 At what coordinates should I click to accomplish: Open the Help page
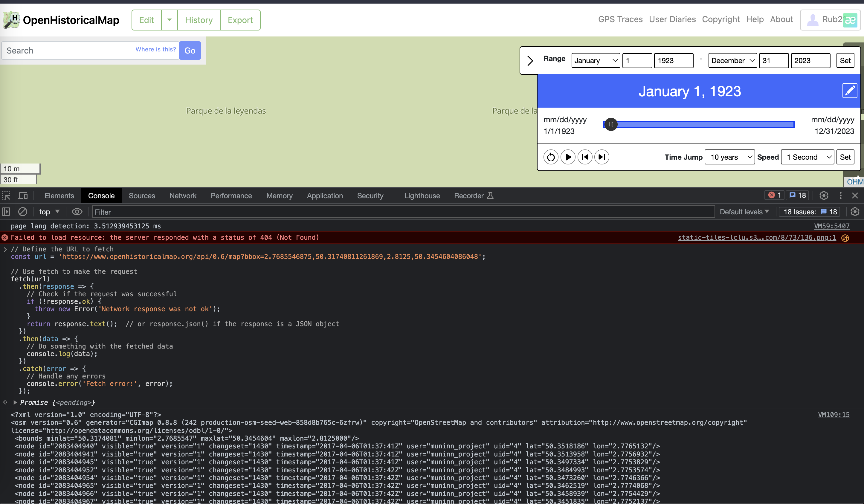(x=755, y=19)
